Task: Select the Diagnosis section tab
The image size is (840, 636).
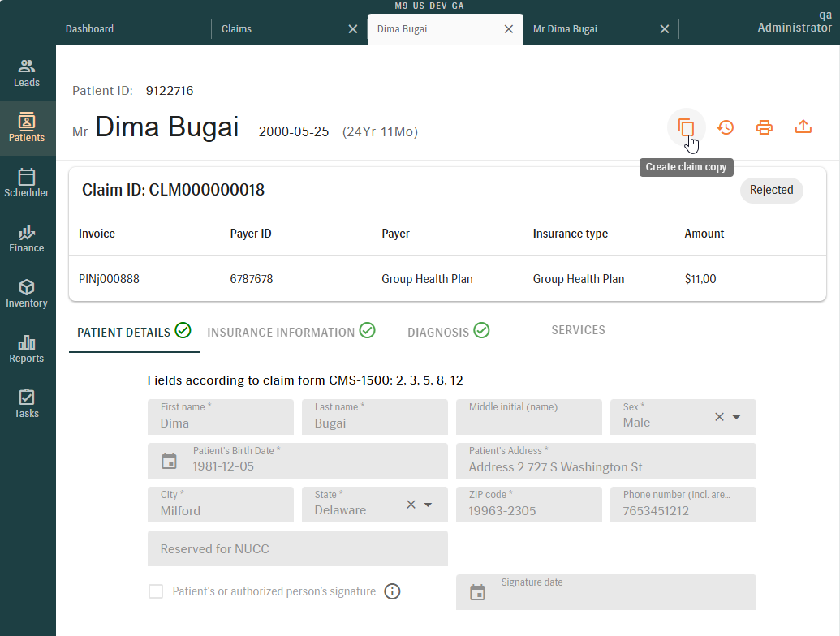Action: coord(448,332)
